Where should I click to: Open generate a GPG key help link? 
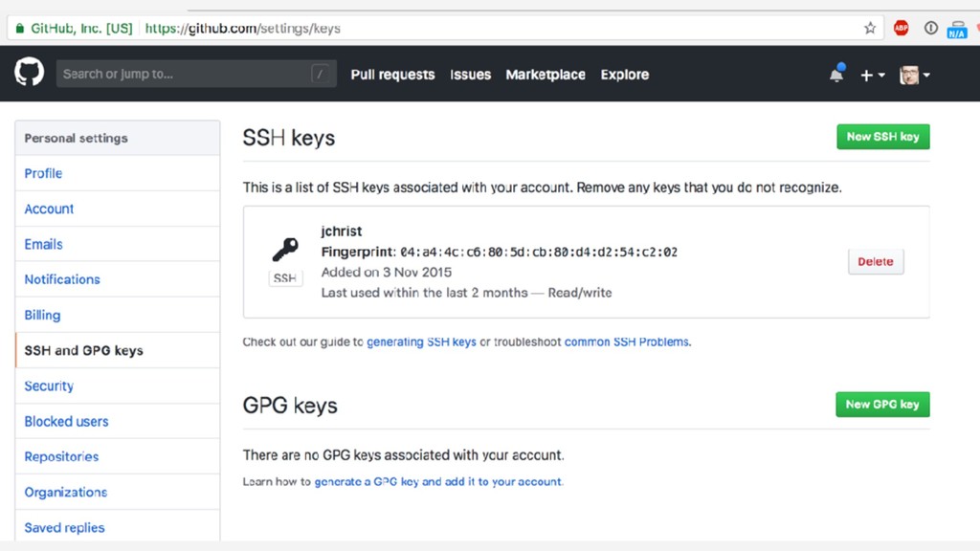click(x=437, y=482)
